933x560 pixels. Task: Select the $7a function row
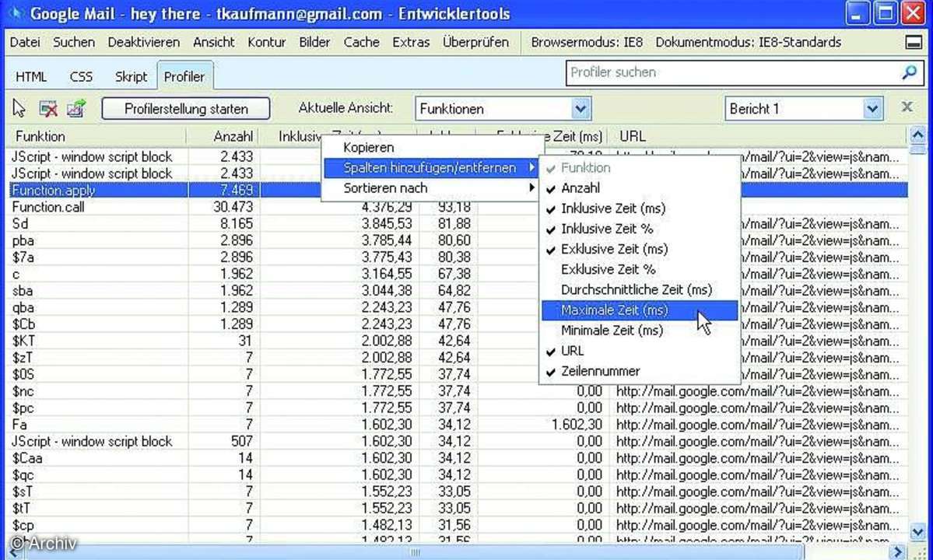click(458, 257)
